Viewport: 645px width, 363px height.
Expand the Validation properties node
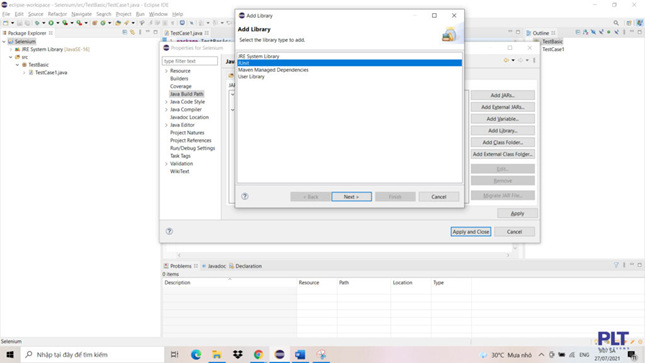[166, 164]
